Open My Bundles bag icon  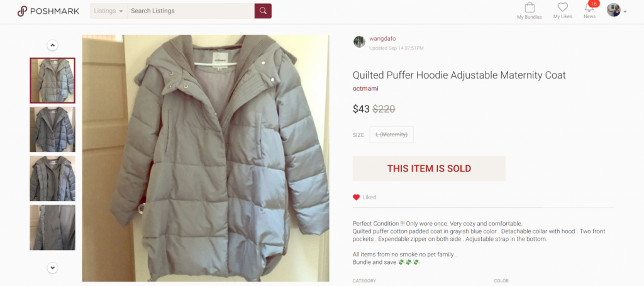[530, 11]
